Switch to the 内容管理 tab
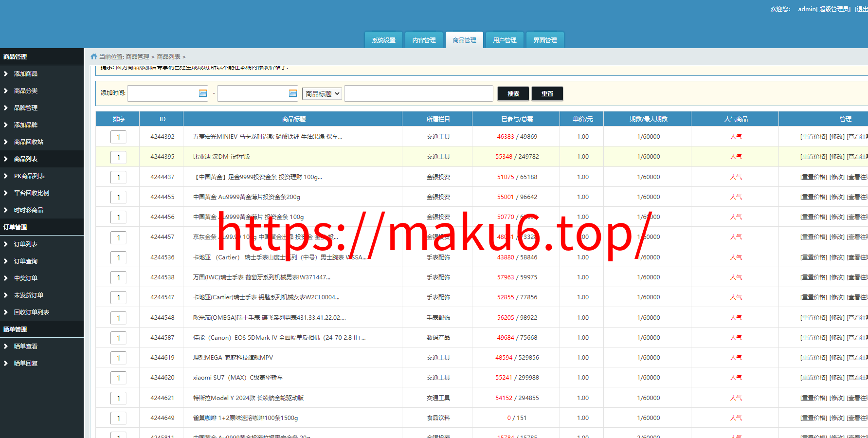This screenshot has height=438, width=868. click(424, 40)
